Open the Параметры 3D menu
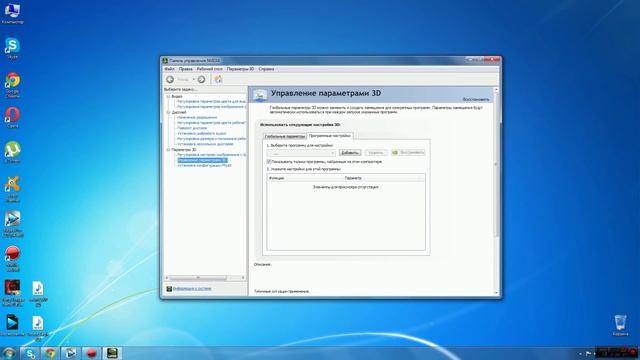Screen dimensions: 640x360 (240, 69)
